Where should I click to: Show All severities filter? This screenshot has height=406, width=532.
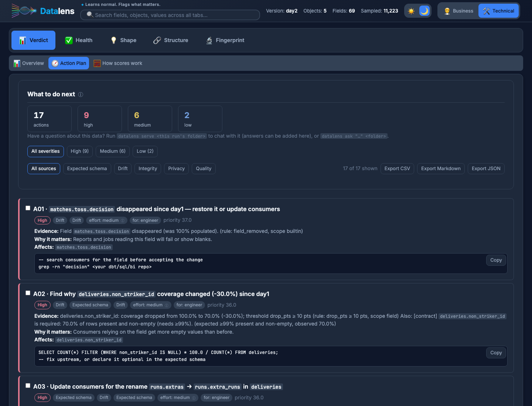(45, 151)
